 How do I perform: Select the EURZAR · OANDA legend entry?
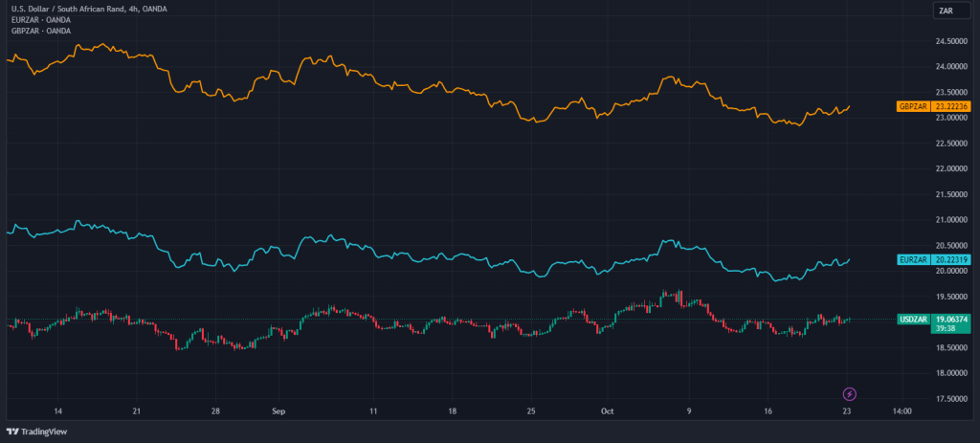(x=41, y=20)
